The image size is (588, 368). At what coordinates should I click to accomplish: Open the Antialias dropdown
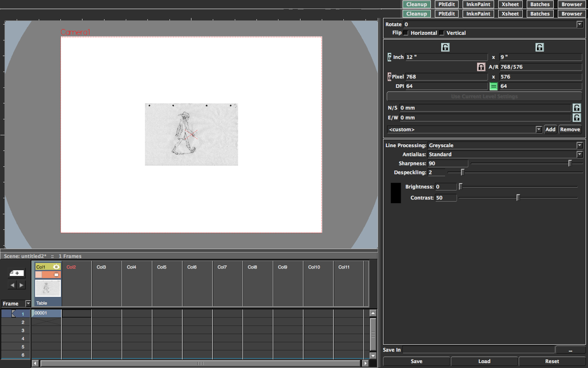click(x=580, y=155)
